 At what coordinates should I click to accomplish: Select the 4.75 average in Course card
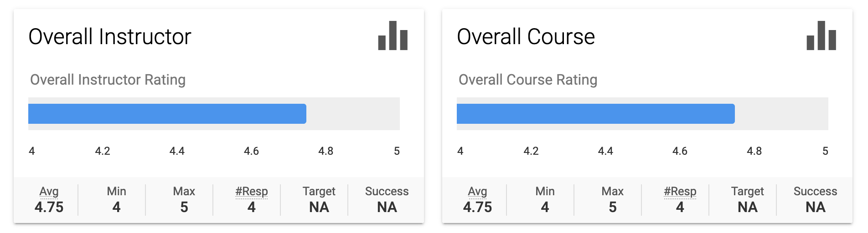click(477, 208)
